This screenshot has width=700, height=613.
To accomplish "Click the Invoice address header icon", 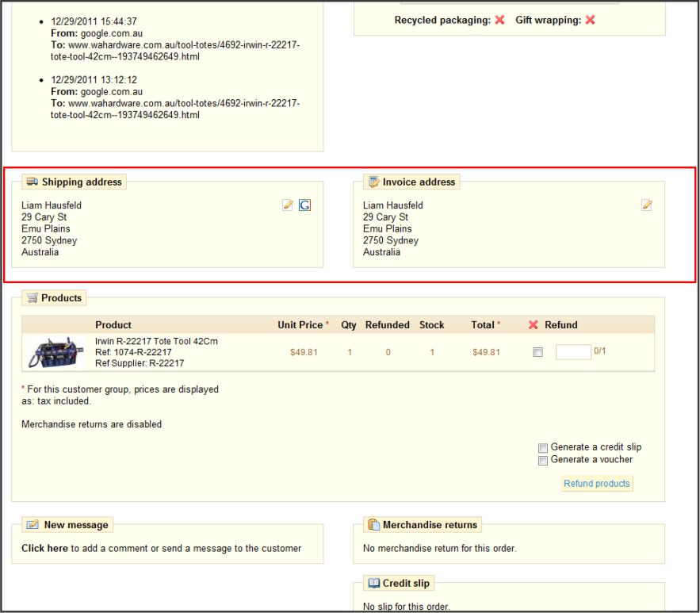I will [x=373, y=182].
